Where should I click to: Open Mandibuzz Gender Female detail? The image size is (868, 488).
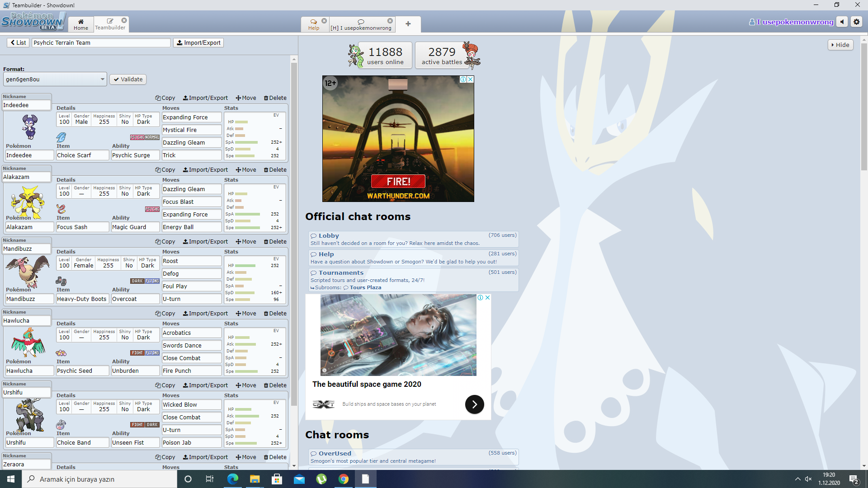84,263
